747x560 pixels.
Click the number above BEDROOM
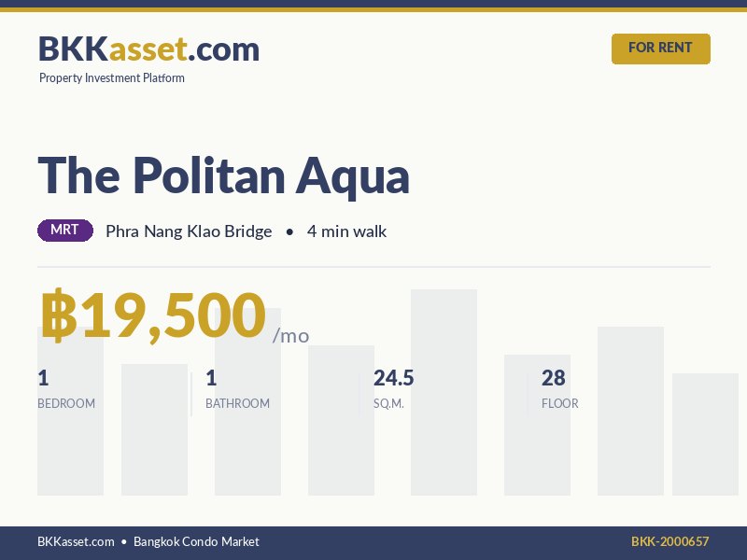tap(43, 378)
